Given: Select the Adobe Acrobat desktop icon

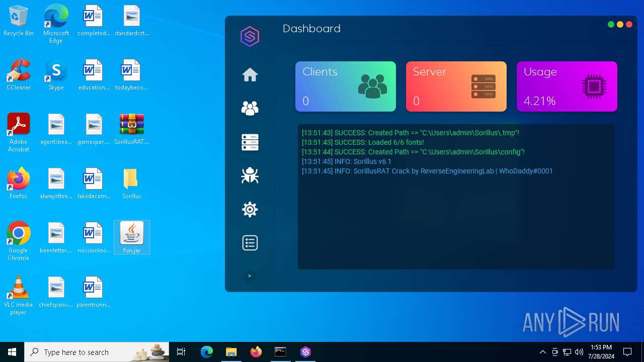Looking at the screenshot, I should click(x=19, y=133).
